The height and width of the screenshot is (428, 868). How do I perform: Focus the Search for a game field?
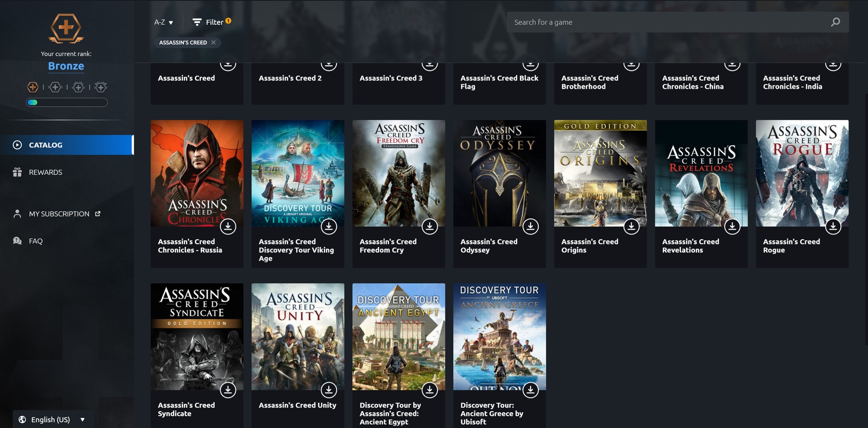[x=667, y=22]
